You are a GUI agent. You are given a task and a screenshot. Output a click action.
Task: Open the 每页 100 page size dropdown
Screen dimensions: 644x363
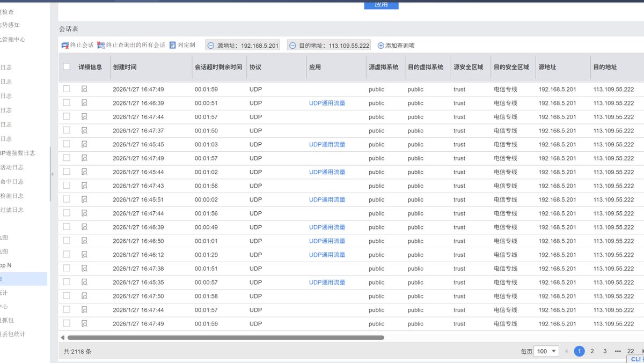547,351
